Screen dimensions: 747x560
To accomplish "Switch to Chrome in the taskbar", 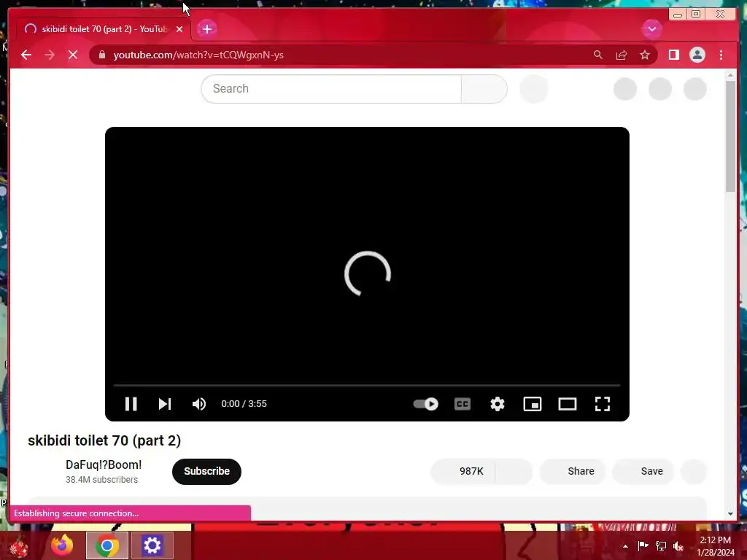I will coord(107,545).
